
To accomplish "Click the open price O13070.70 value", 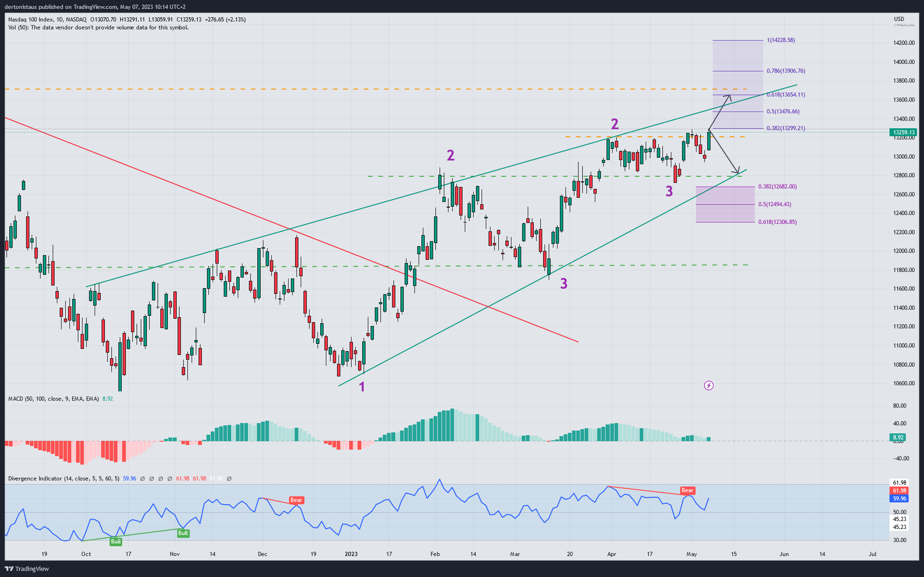I will (x=103, y=20).
